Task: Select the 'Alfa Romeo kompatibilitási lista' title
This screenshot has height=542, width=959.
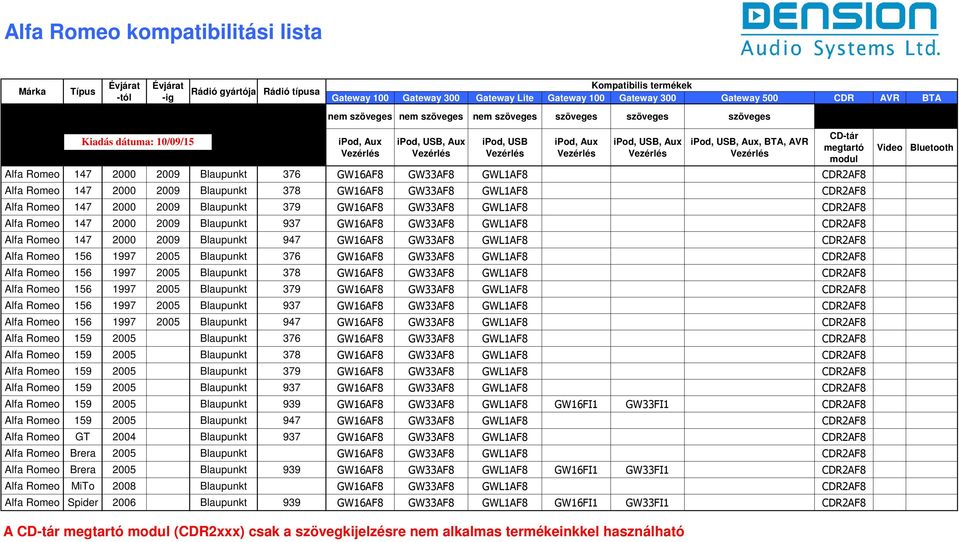Action: 163,32
